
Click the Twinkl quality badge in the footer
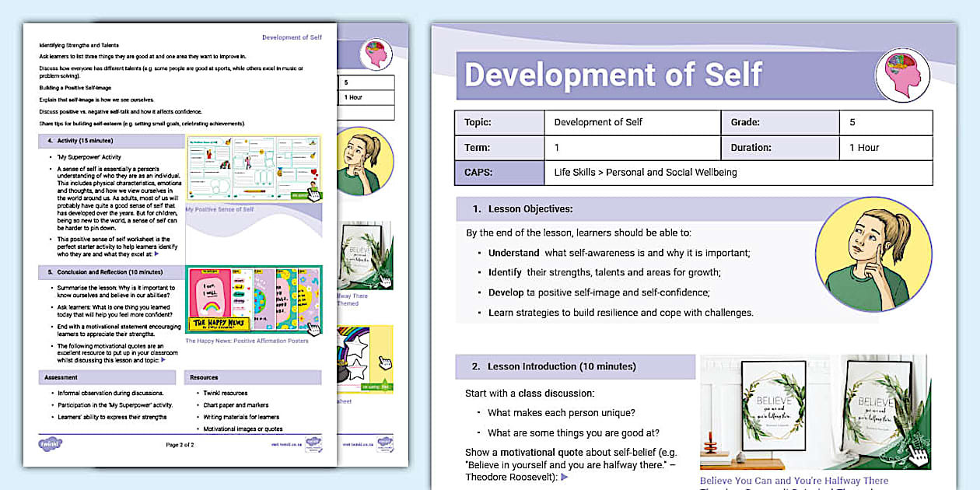point(314,443)
